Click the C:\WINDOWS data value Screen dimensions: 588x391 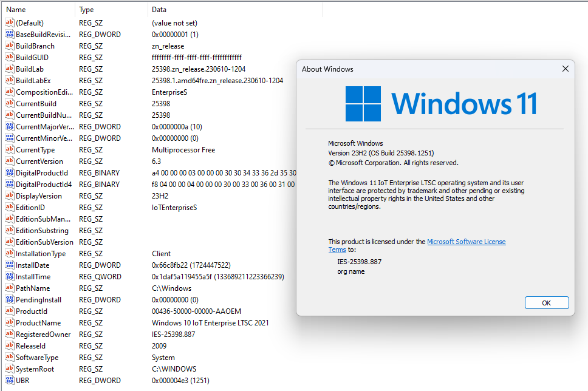coord(174,369)
